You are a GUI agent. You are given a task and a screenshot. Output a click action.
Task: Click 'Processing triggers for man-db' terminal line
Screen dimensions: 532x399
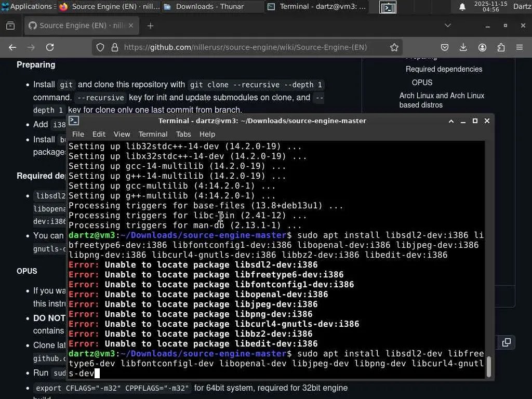(x=185, y=225)
